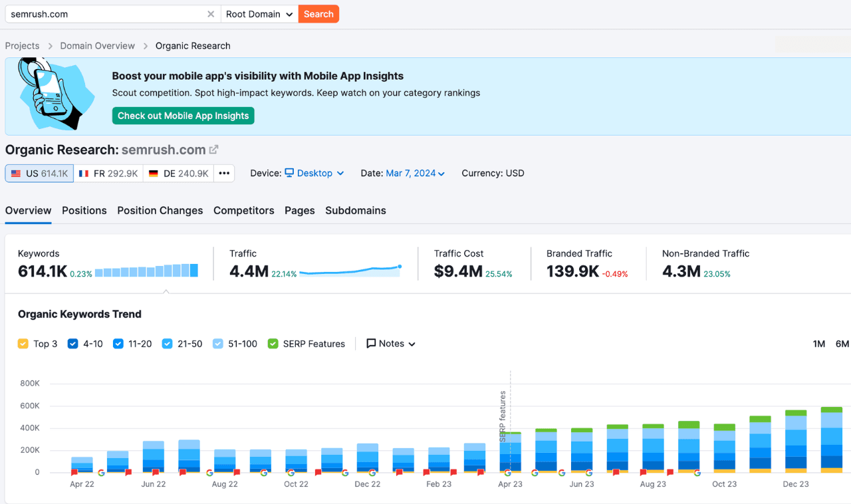Click the Germany flag icon
This screenshot has height=504, width=851.
pyautogui.click(x=154, y=174)
